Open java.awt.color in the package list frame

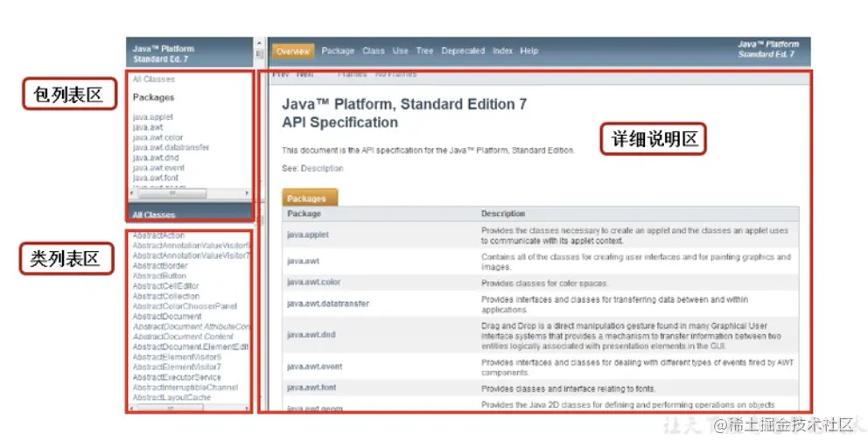[157, 137]
